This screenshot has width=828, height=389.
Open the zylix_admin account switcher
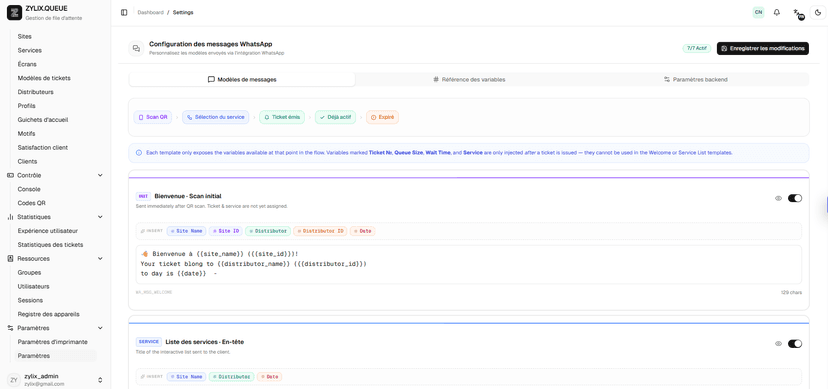100,379
